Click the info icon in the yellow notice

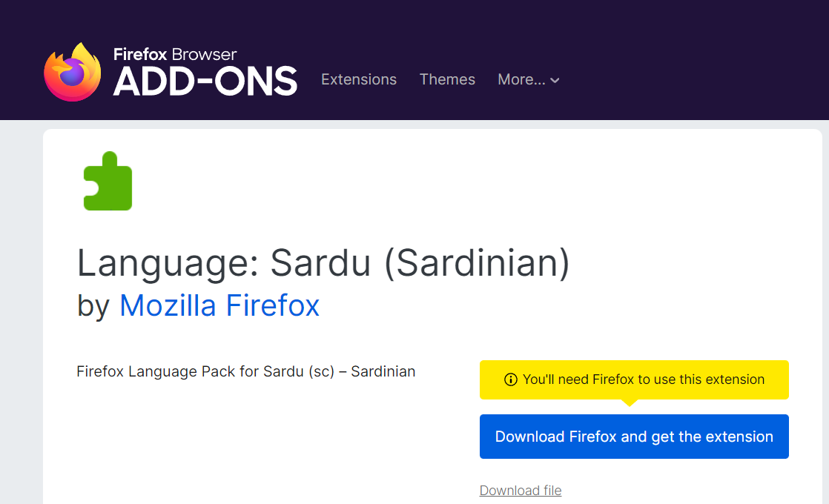tap(510, 379)
